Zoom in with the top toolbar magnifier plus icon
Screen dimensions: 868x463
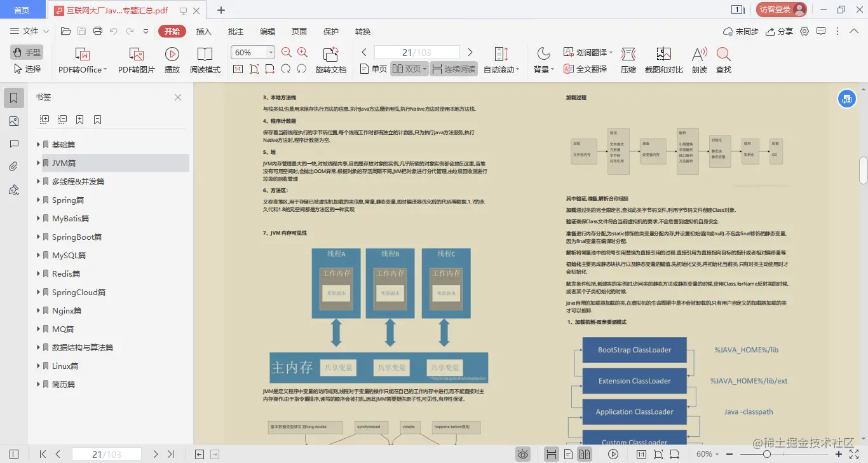click(x=302, y=53)
